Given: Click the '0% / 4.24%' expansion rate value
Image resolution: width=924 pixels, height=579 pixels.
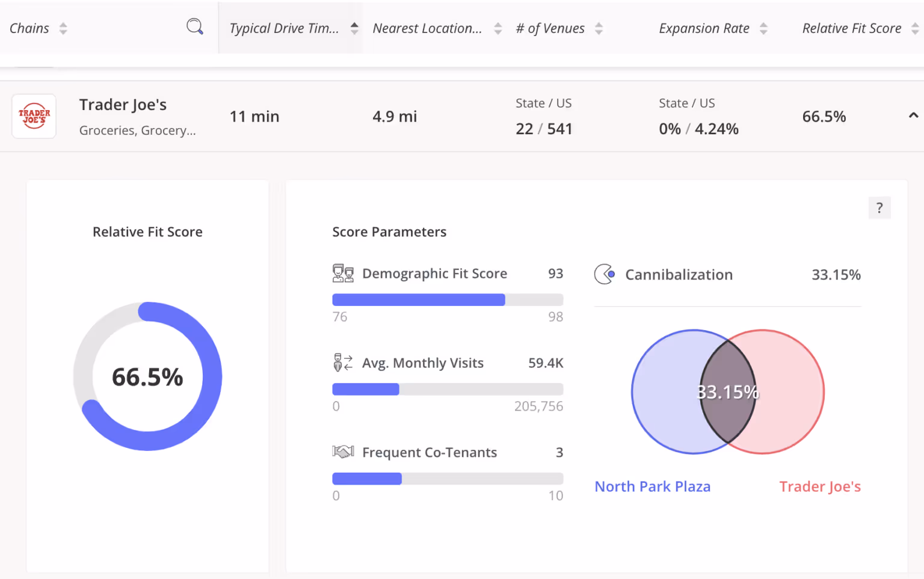Looking at the screenshot, I should [698, 129].
